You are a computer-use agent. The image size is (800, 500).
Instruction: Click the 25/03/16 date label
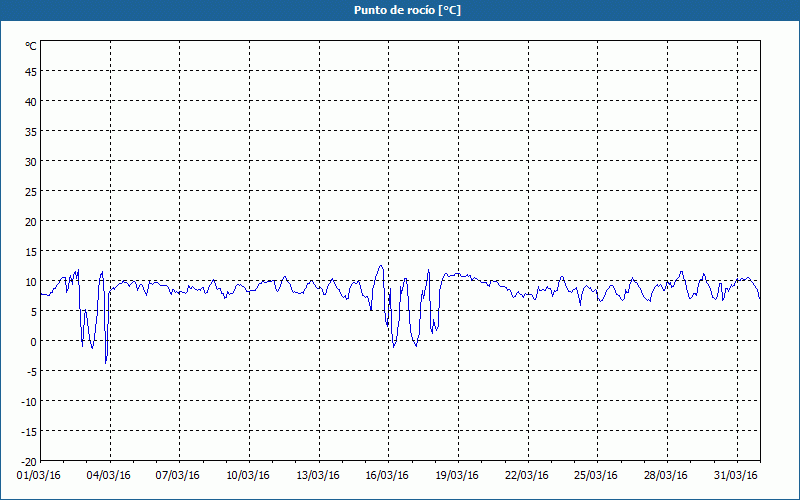[596, 476]
